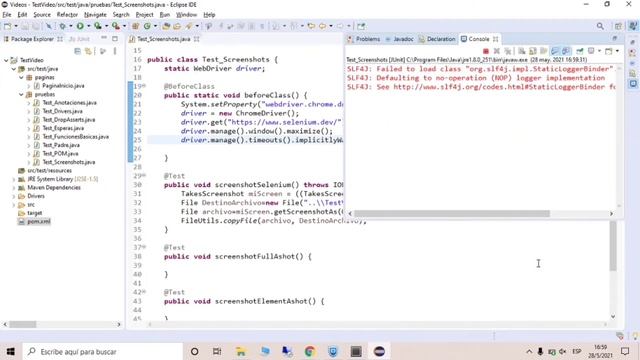Select pom.xml in Package Explorer

coord(39,222)
